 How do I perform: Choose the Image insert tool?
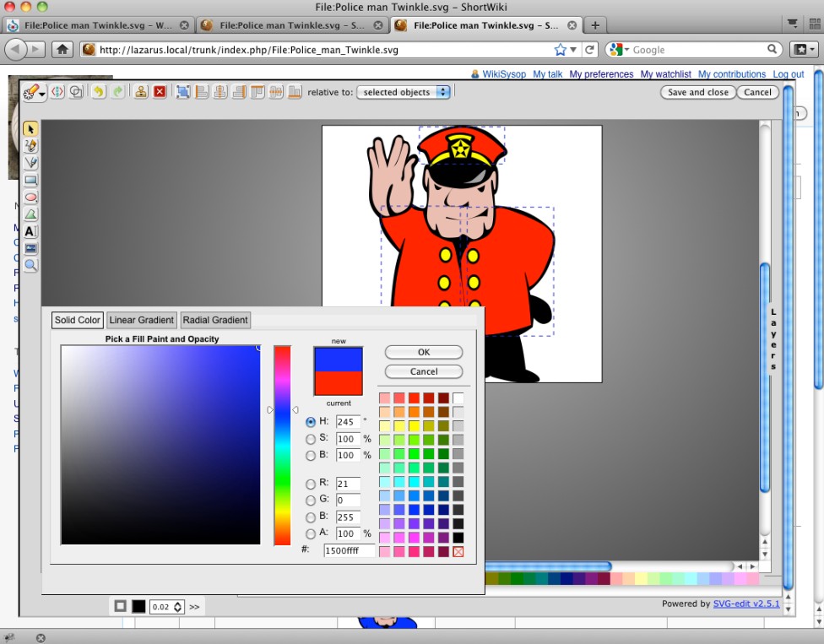30,248
